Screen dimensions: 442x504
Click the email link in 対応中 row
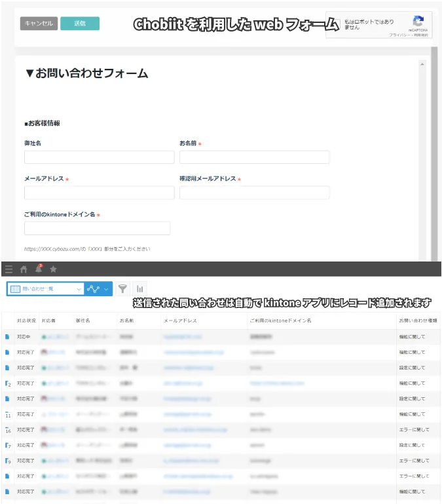coord(183,337)
